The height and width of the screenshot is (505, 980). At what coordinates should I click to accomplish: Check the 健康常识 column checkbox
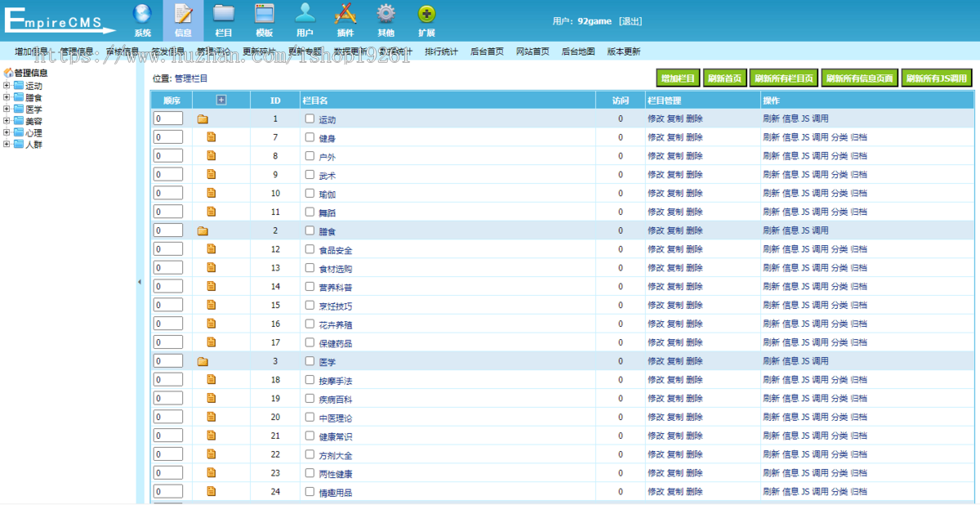(310, 436)
